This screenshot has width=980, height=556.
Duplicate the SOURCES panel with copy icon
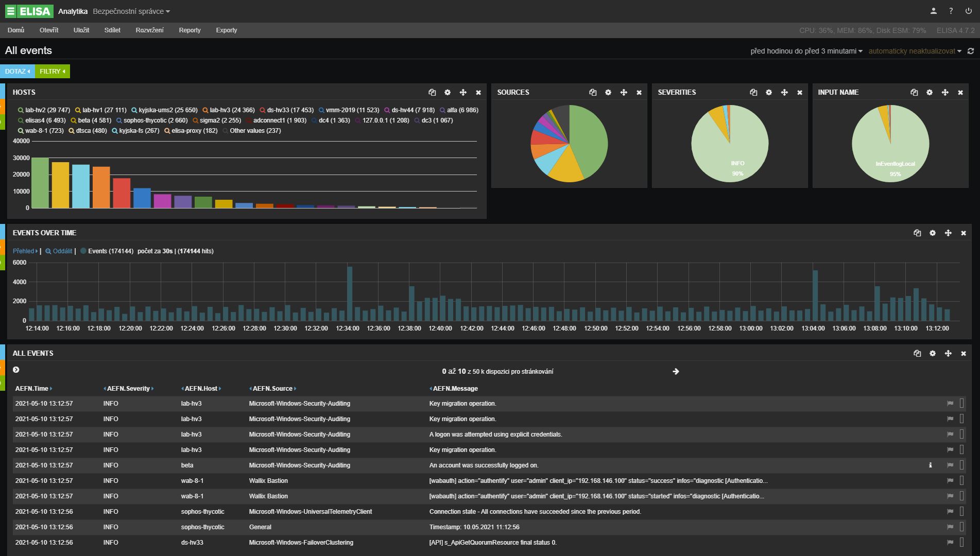click(x=593, y=92)
